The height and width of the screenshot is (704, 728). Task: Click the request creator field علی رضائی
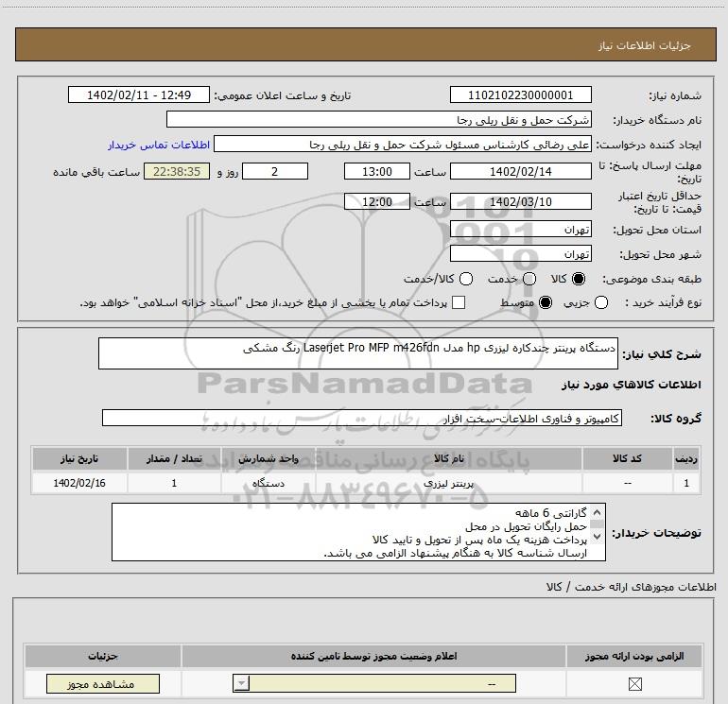coord(403,145)
